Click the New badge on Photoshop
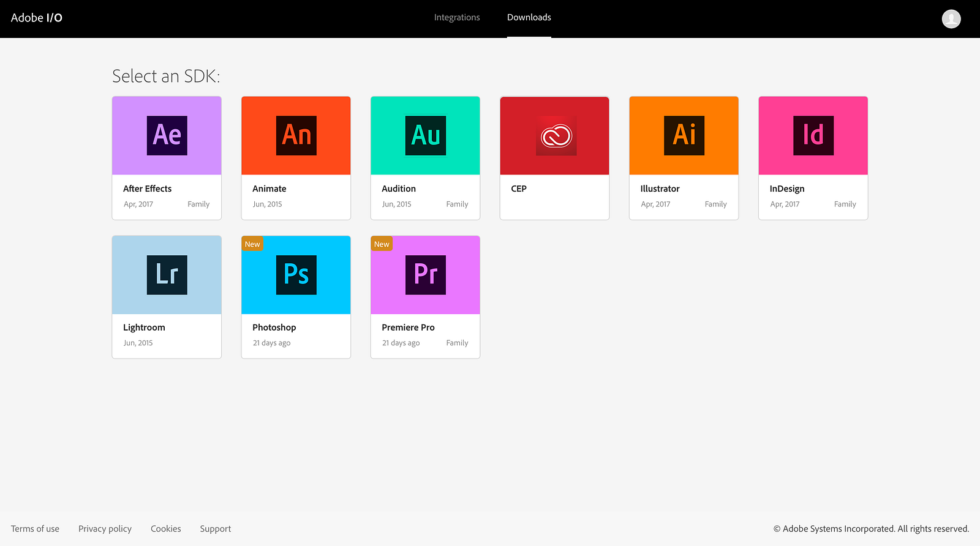The image size is (980, 546). click(252, 244)
